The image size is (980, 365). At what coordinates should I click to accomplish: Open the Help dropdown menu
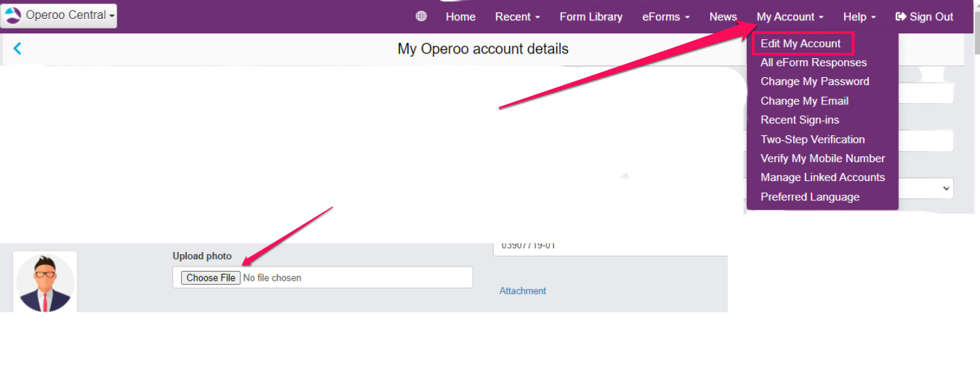859,17
